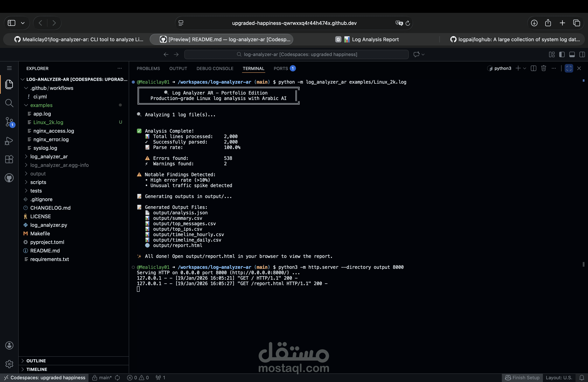Open the Source Control view
Viewport: 588px width, 382px height.
(9, 122)
